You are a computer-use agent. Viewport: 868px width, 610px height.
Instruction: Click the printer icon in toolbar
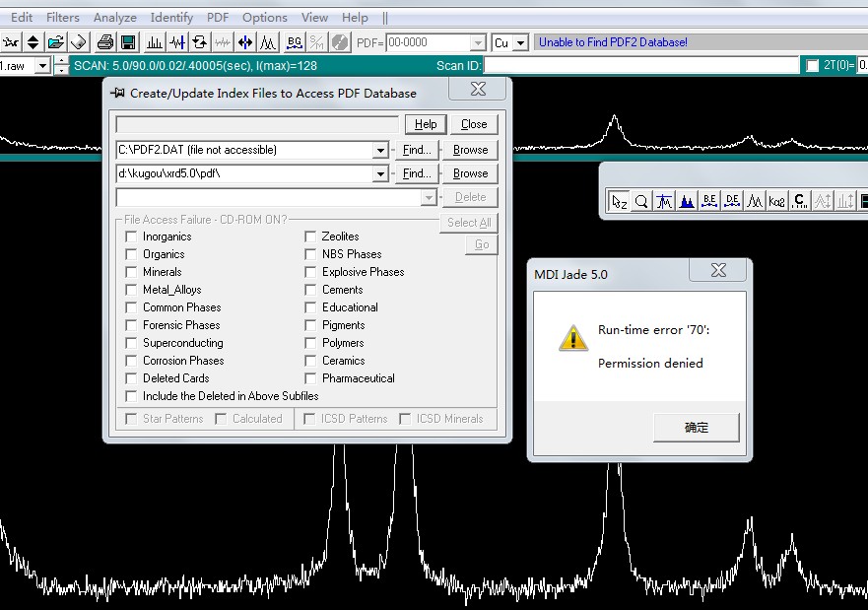click(105, 42)
